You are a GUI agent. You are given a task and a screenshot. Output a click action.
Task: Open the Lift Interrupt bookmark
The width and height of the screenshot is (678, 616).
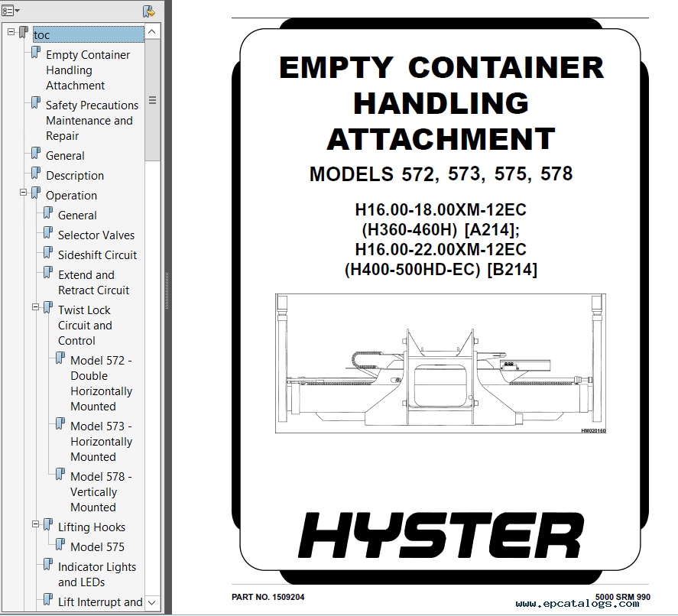[100, 601]
